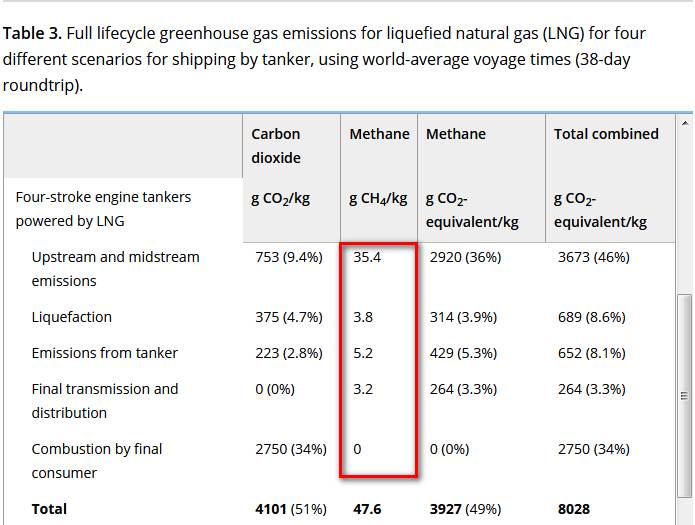Click the Four-stroke engine tankers scenario heading
The width and height of the screenshot is (695, 525).
coord(103,209)
